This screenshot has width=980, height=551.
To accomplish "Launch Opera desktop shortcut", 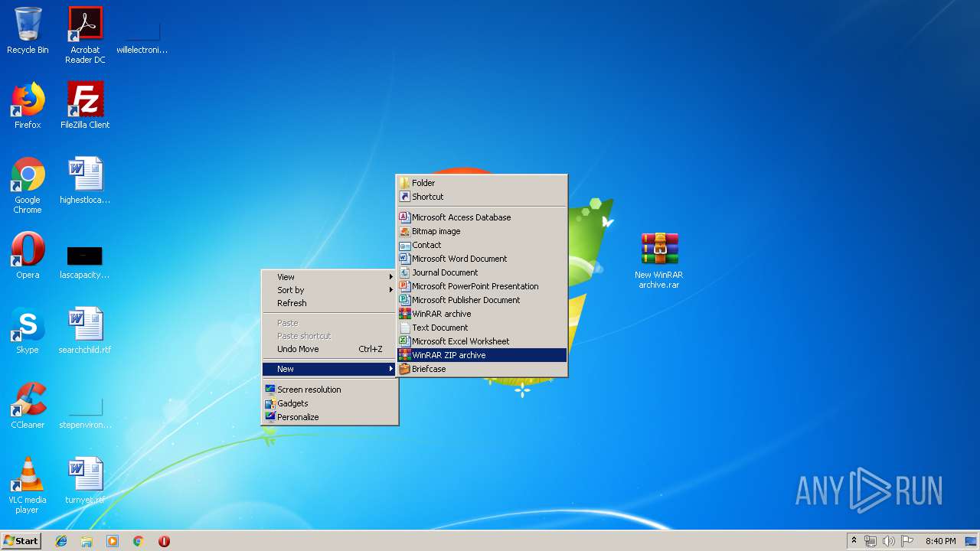I will click(28, 256).
